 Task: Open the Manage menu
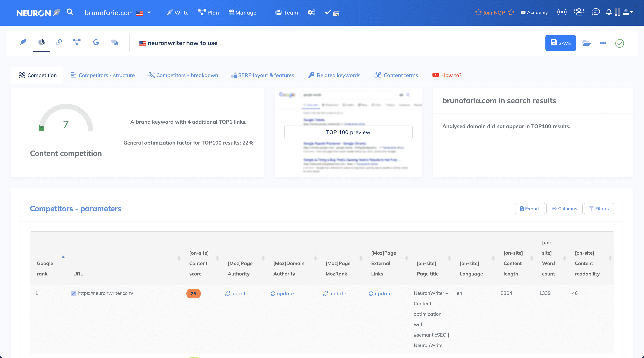pos(242,12)
